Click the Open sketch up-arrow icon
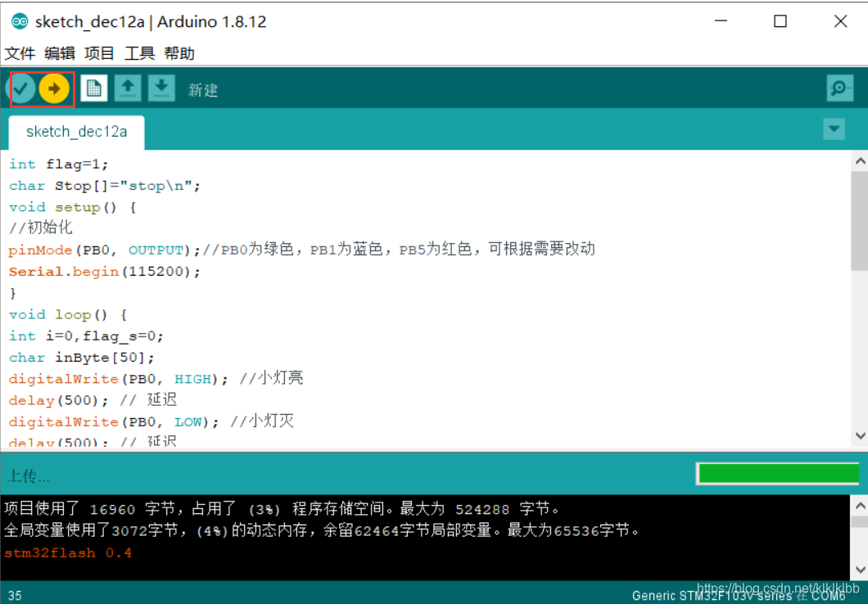This screenshot has height=604, width=868. [x=128, y=88]
